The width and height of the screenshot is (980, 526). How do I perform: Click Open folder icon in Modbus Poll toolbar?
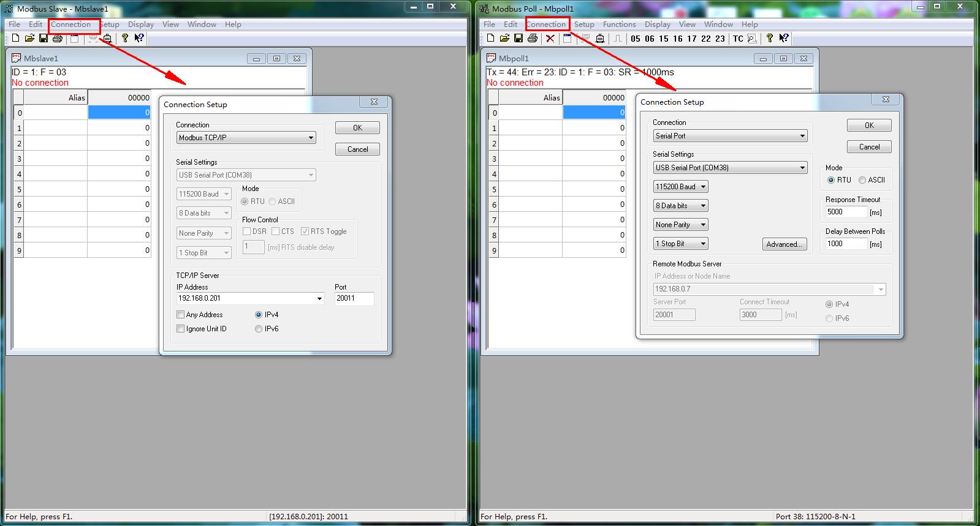click(504, 39)
